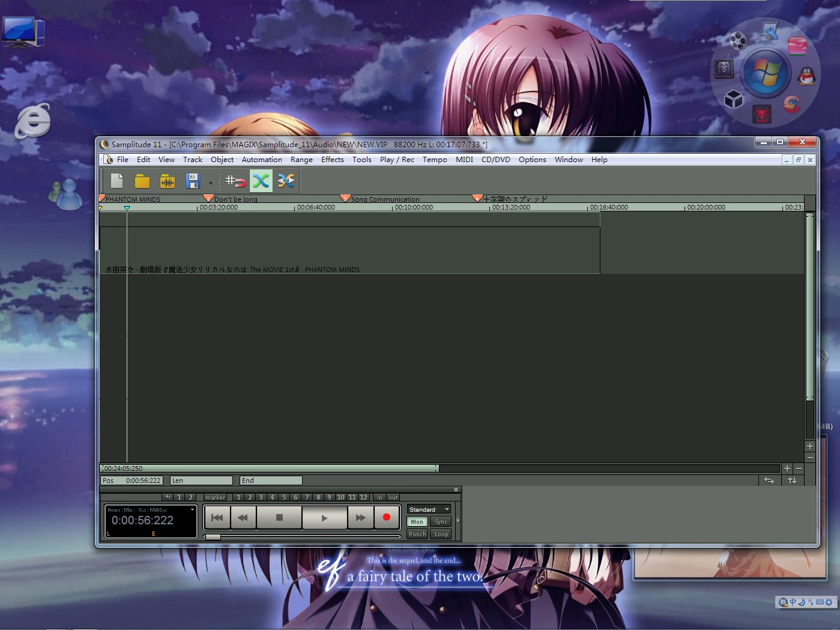Open the Play / Rec menu
This screenshot has width=840, height=630.
click(x=397, y=160)
